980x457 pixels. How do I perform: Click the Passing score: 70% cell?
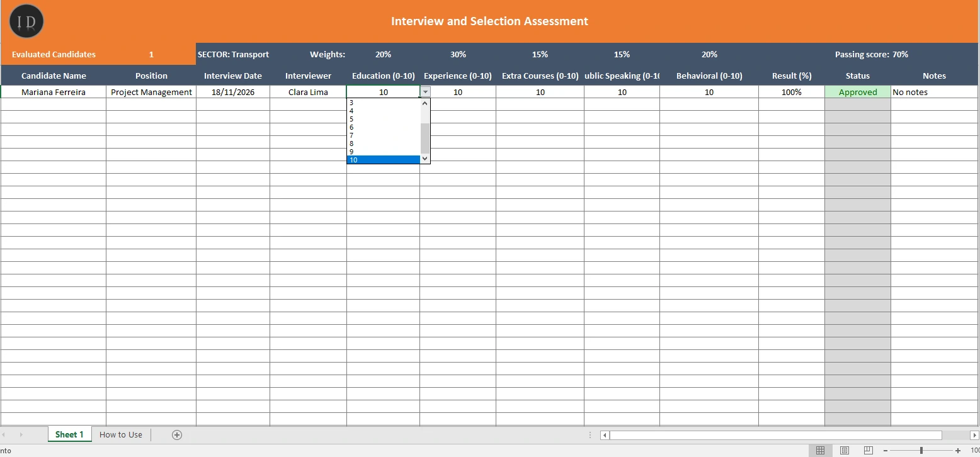(872, 54)
